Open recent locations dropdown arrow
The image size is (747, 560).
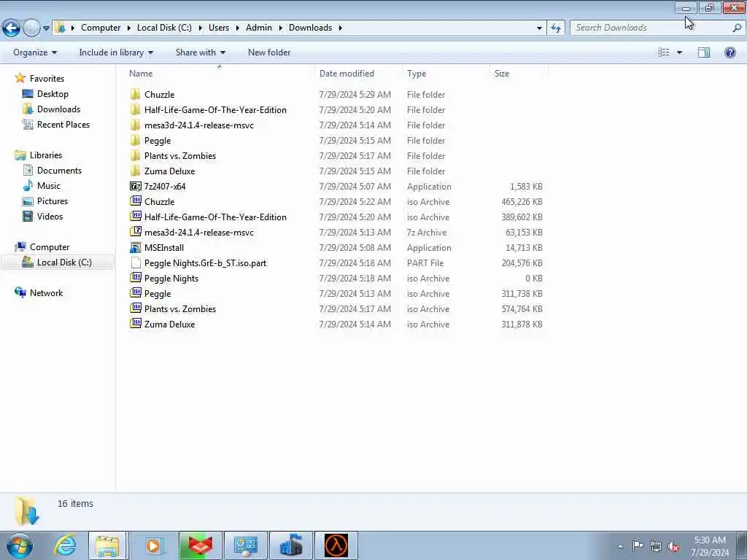(46, 28)
